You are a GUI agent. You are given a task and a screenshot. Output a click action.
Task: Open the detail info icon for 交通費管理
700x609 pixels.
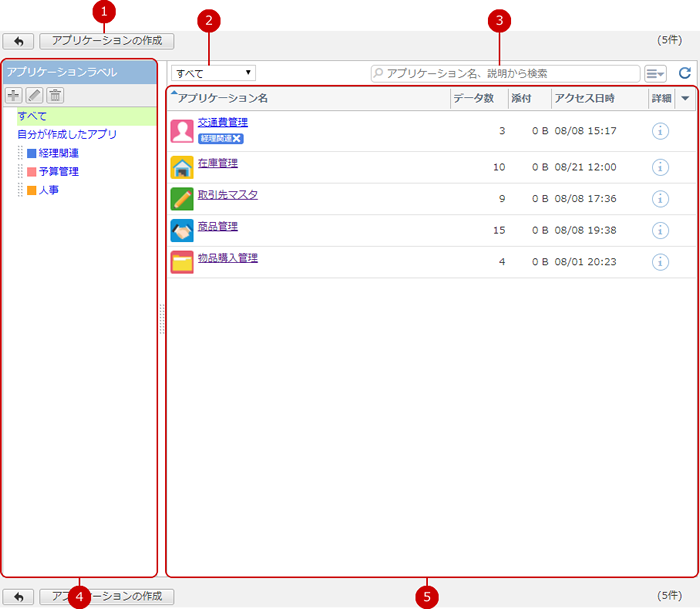660,131
